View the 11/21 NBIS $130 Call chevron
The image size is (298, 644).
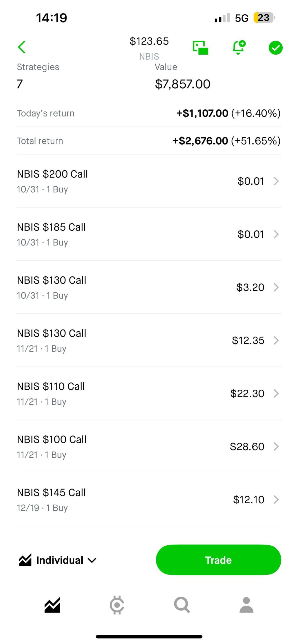276,340
